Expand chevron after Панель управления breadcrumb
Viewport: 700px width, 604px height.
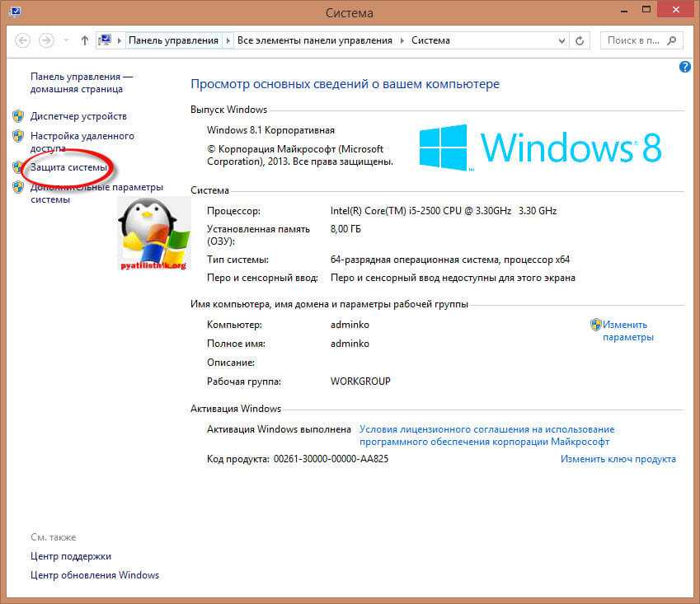tap(228, 40)
